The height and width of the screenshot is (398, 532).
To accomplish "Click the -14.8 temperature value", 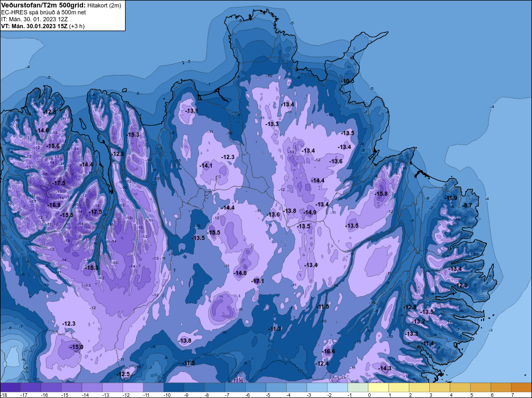I will pyautogui.click(x=240, y=273).
